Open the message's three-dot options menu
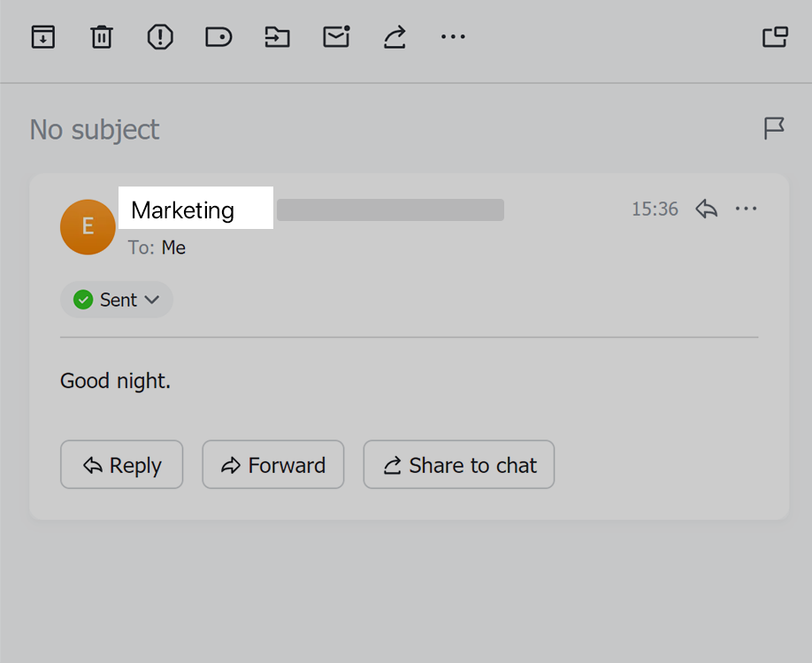 coord(747,209)
